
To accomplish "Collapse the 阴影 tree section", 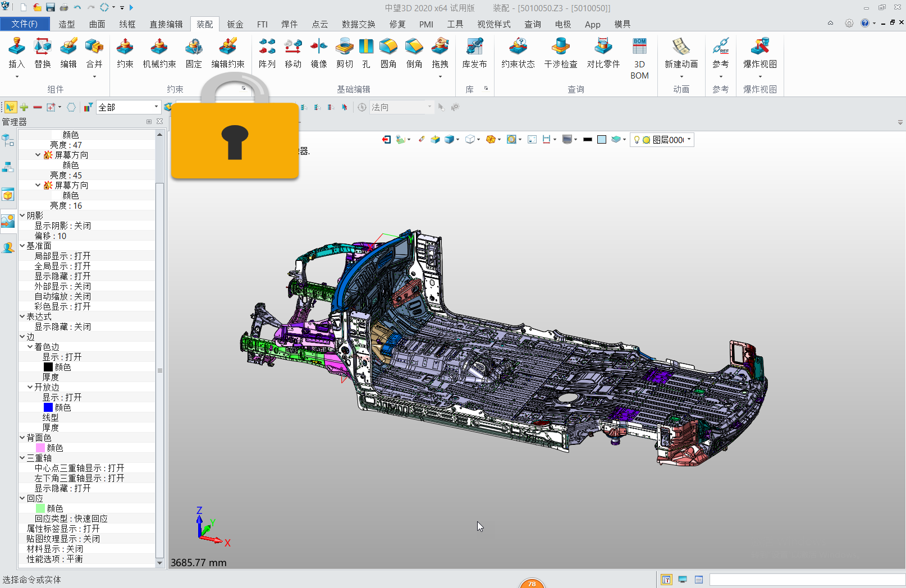I will (x=22, y=215).
